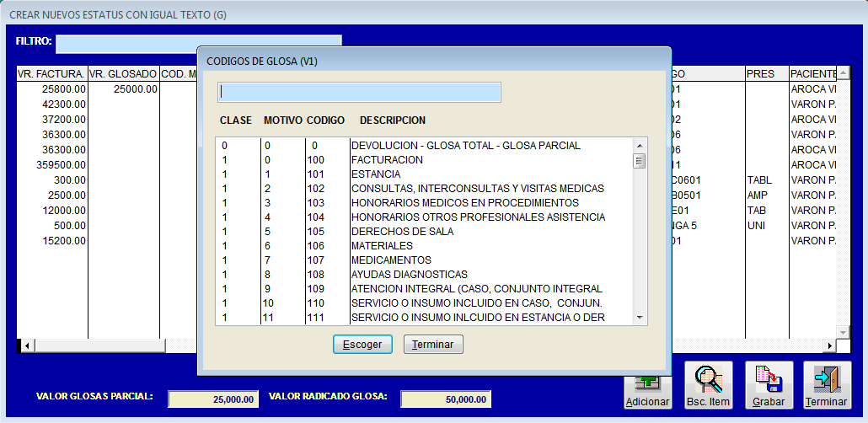Select the 300.00 invoice value cell
The height and width of the screenshot is (423, 868).
(52, 180)
